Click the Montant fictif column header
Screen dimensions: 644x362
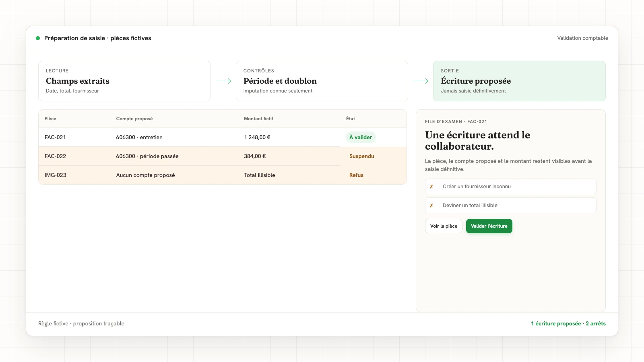pos(258,119)
